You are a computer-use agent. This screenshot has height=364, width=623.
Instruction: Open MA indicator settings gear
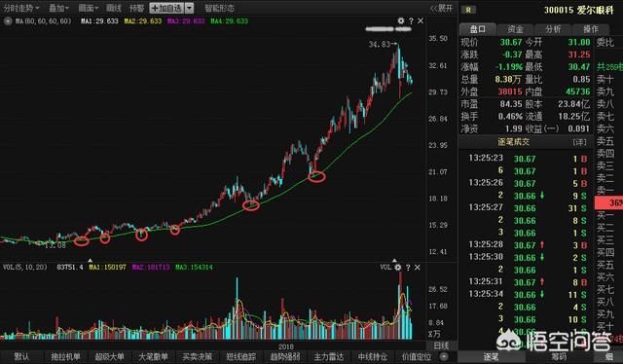pyautogui.click(x=401, y=20)
